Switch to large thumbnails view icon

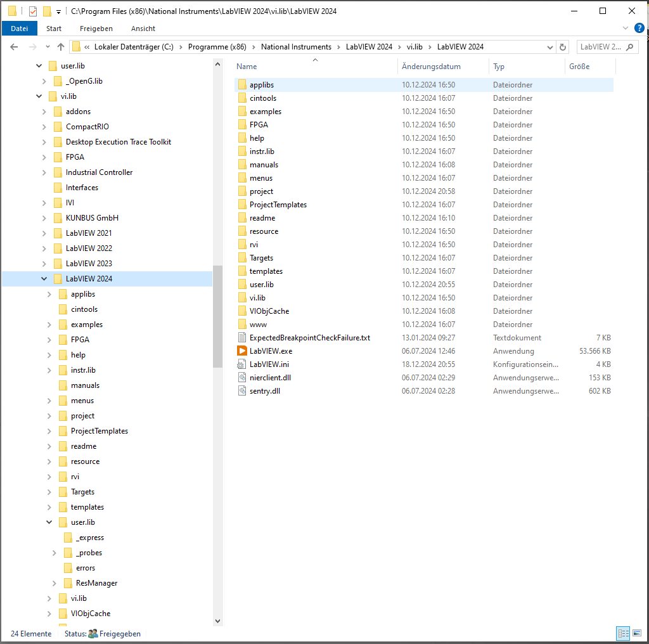[x=637, y=633]
